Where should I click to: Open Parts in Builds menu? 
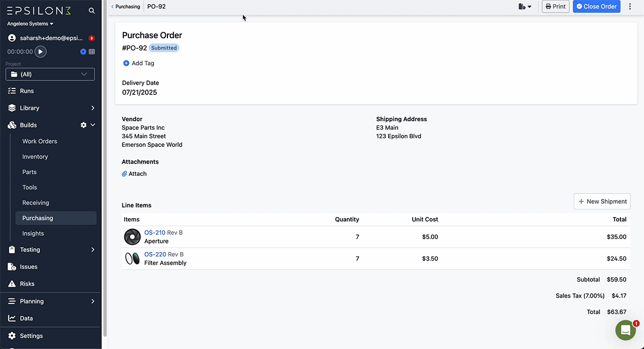click(30, 172)
